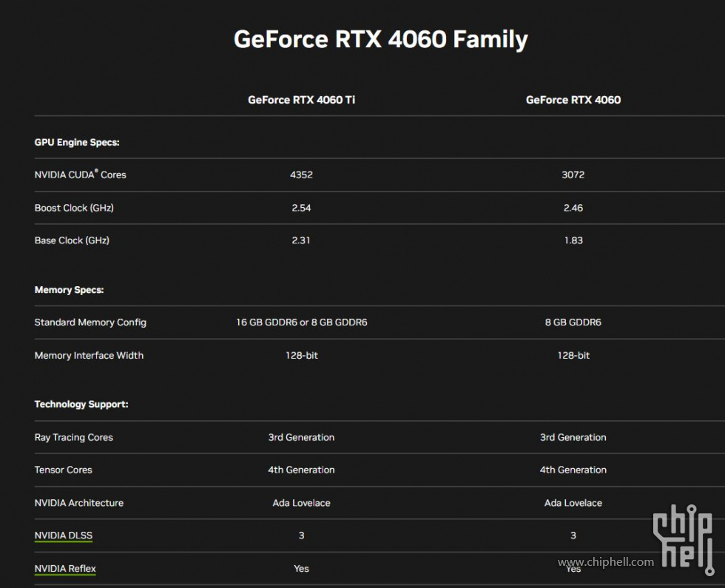Click the 4060 Ti 3rd Generation cell
Viewport: 725px width, 588px height.
click(302, 437)
